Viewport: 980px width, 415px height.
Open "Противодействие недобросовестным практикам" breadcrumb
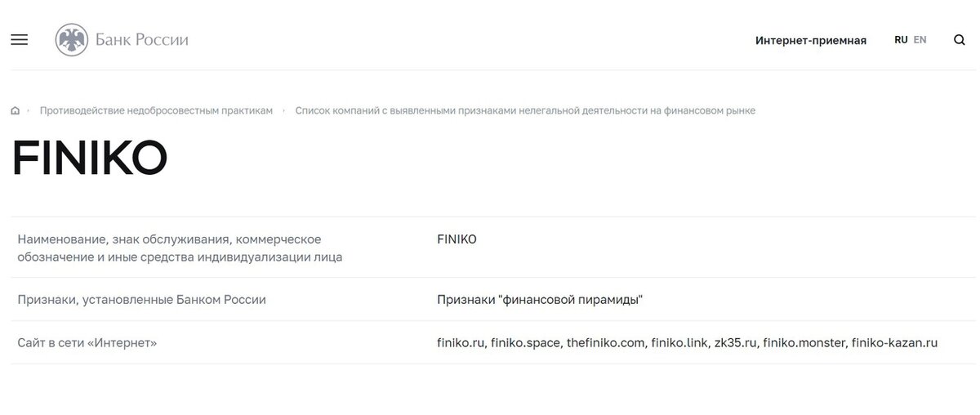(156, 110)
